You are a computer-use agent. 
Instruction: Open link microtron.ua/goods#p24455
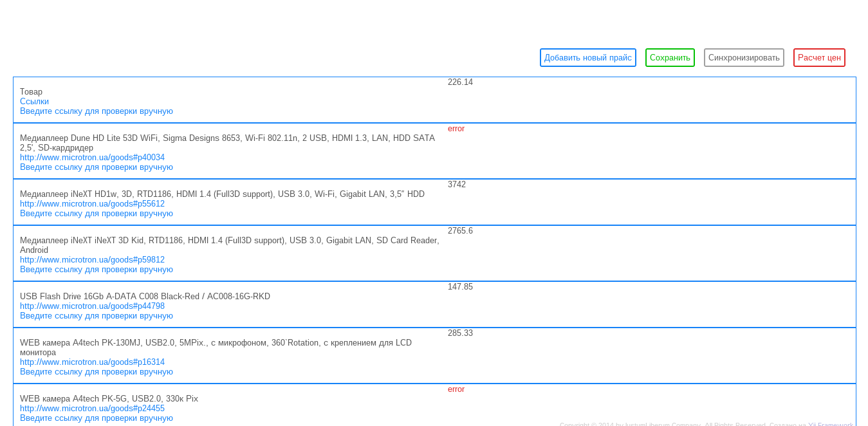92,409
